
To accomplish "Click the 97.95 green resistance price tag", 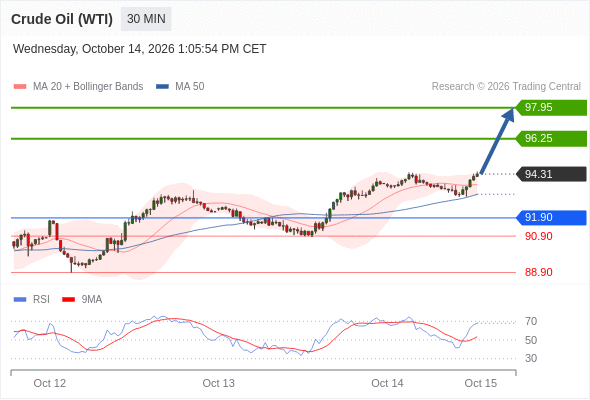I will (x=551, y=108).
